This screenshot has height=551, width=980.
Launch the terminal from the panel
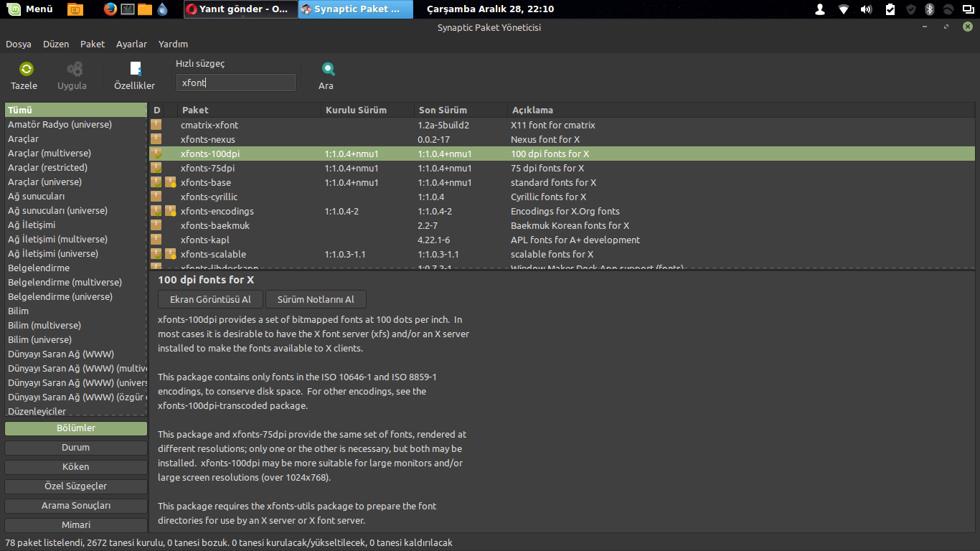point(128,9)
